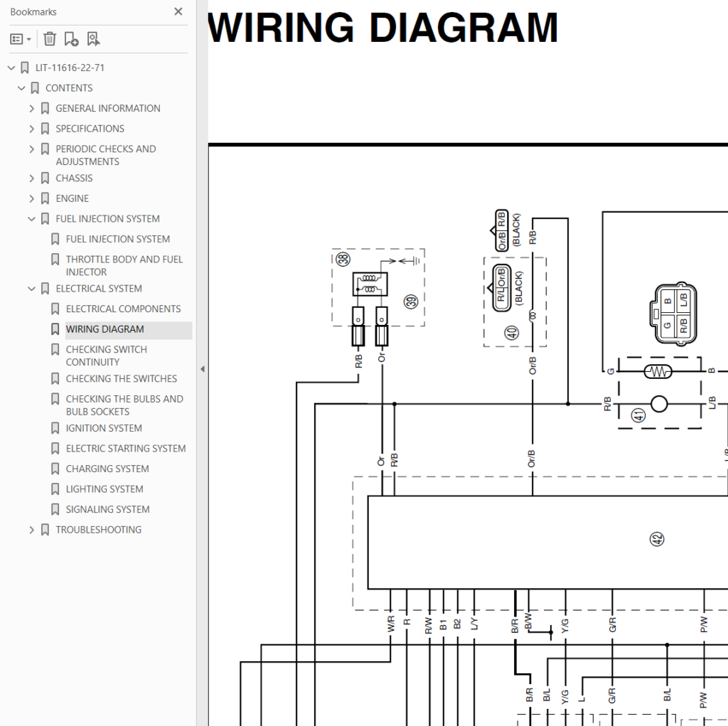Screen dimensions: 728x726
Task: Expand the SPECIFICATIONS bookmark
Action: click(31, 129)
